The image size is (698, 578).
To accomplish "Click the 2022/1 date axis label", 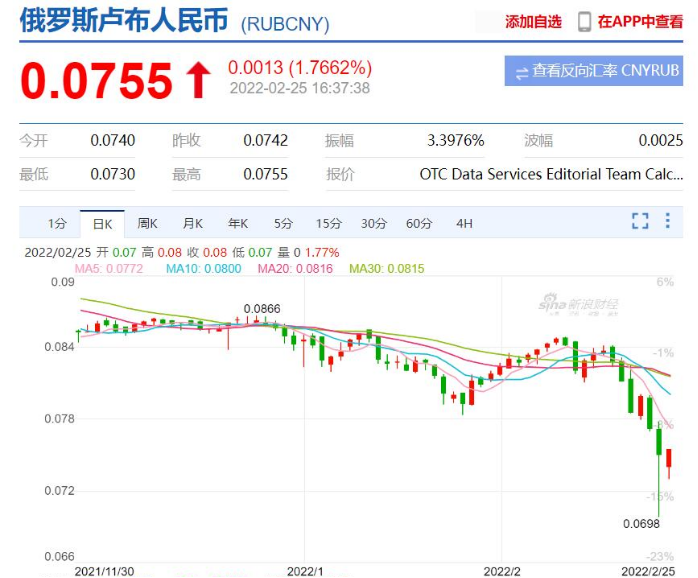I will [305, 571].
